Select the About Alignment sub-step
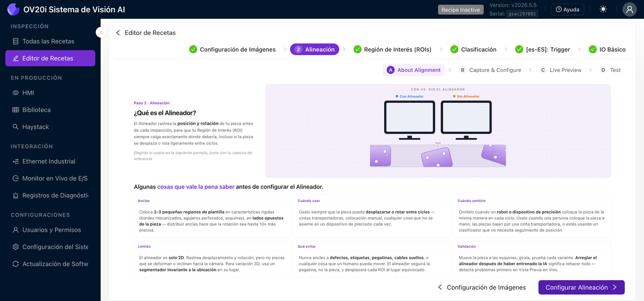The width and height of the screenshot is (644, 301). pyautogui.click(x=414, y=70)
